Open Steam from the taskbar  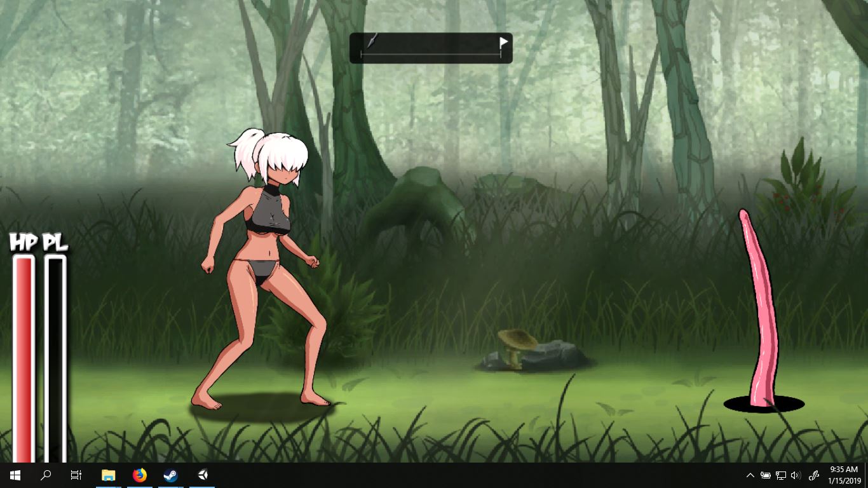click(x=170, y=475)
